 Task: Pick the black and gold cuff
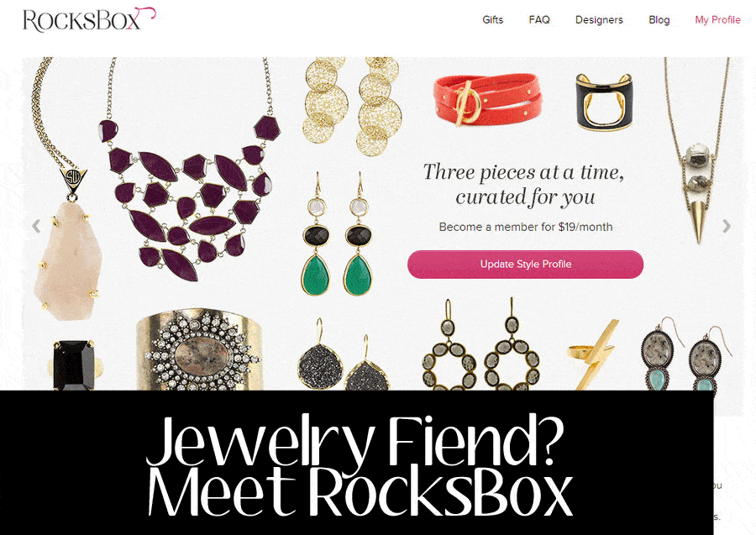(x=604, y=102)
